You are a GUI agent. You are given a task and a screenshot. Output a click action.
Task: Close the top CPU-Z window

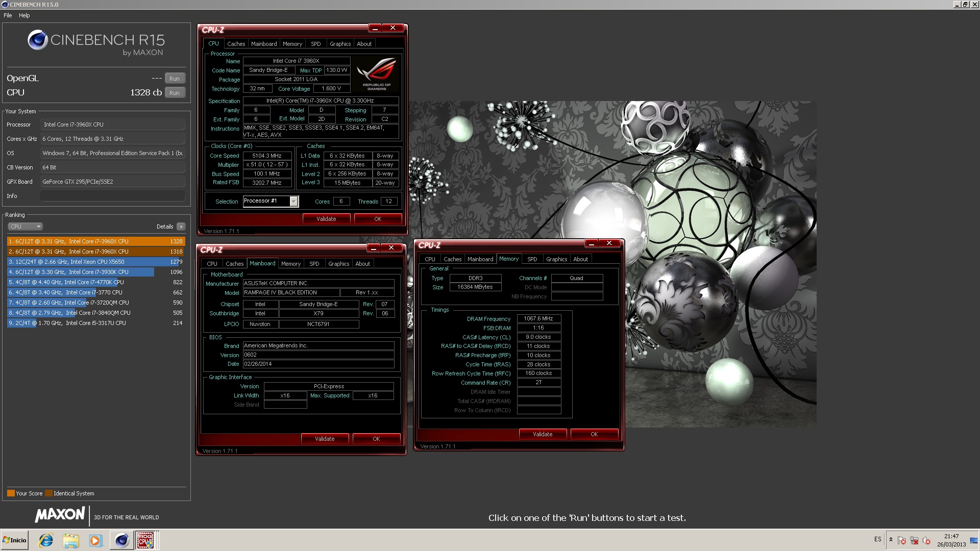pos(393,28)
